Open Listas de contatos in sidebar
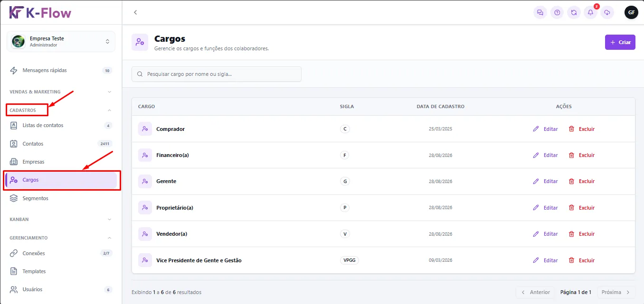Image resolution: width=644 pixels, height=304 pixels. click(x=61, y=126)
